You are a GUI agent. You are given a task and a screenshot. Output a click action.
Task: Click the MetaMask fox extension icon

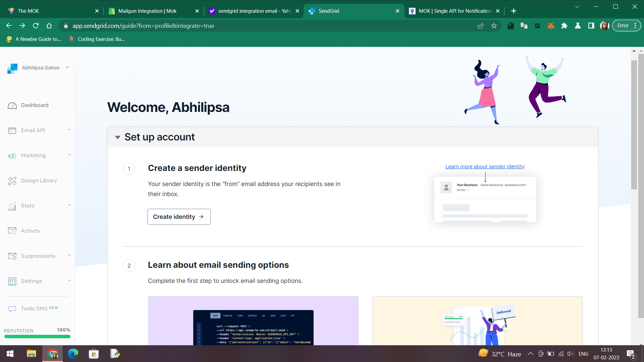[551, 26]
